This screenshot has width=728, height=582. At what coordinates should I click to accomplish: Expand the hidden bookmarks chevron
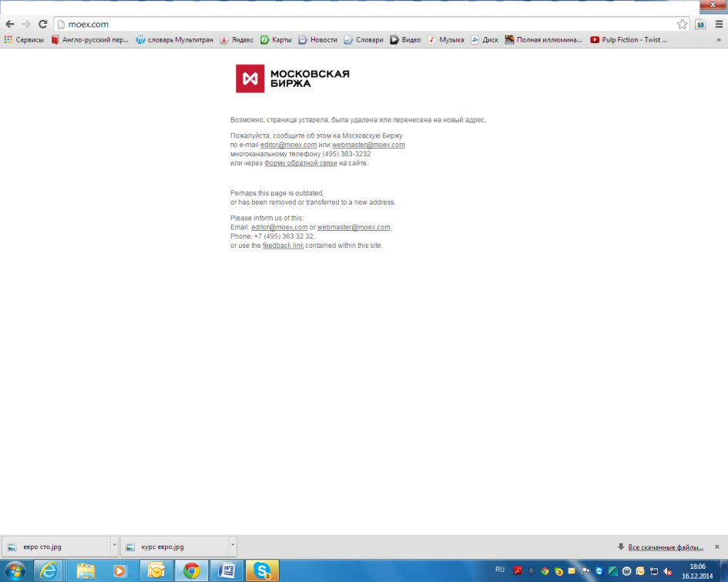tap(719, 40)
